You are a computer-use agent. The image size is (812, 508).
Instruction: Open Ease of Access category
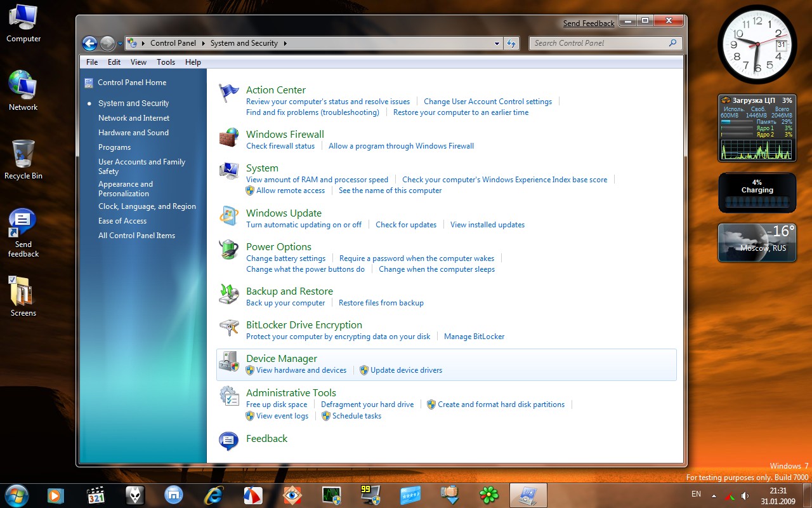(x=122, y=221)
